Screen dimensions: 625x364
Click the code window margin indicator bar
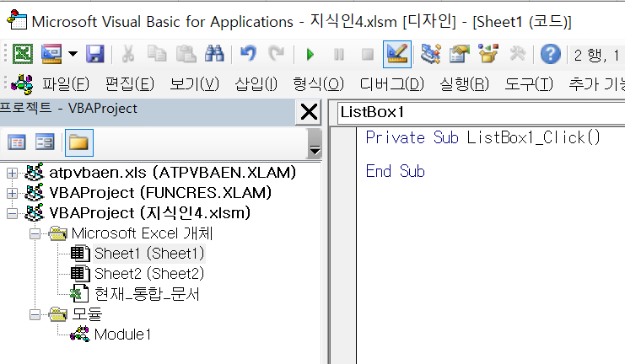[343, 245]
